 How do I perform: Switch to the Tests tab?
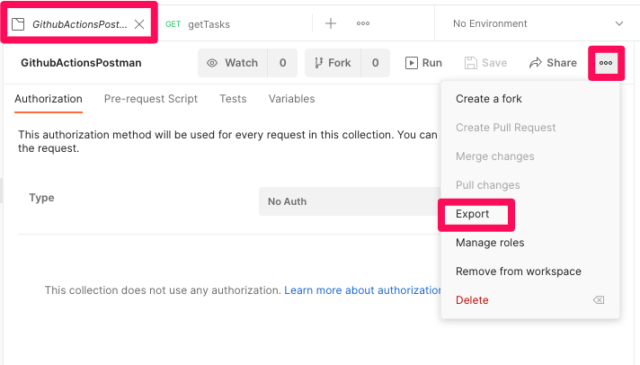point(233,99)
